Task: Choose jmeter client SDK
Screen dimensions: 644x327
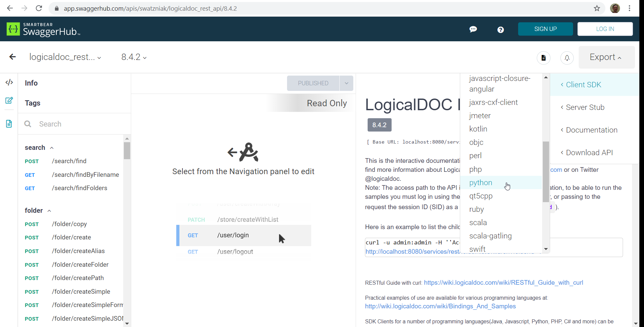Action: click(501, 116)
